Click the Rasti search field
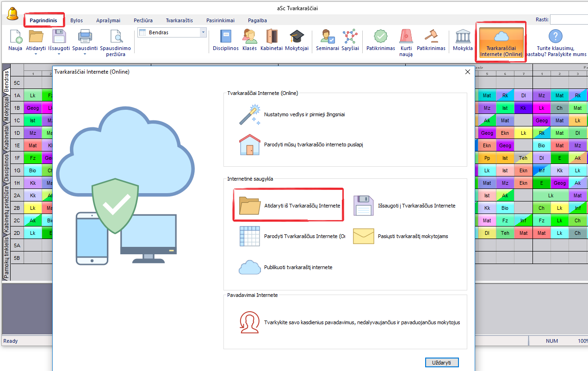 click(569, 19)
